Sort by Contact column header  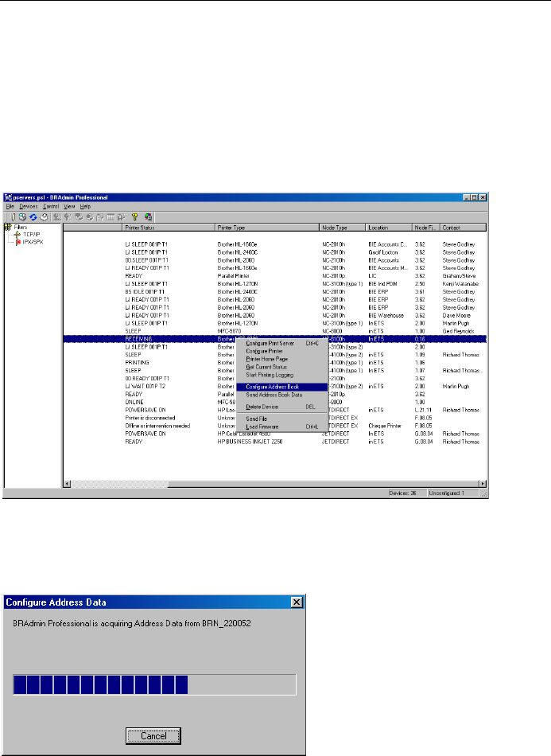(x=464, y=228)
